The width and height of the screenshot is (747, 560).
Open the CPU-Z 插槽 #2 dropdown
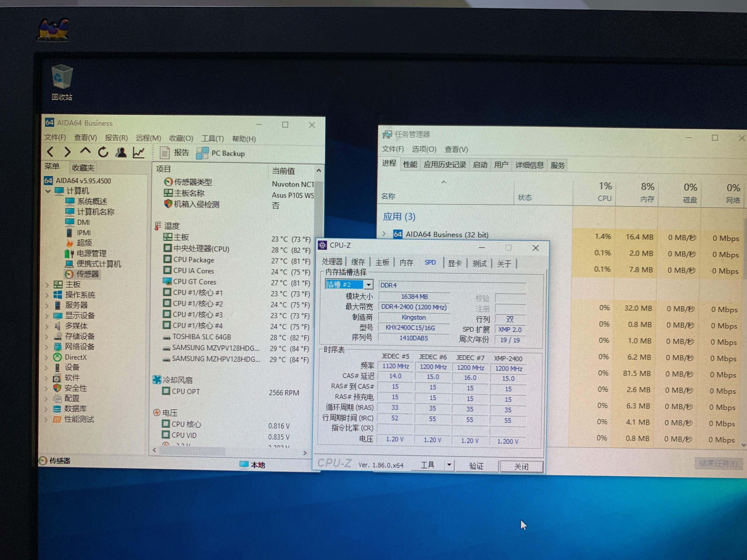pos(369,285)
